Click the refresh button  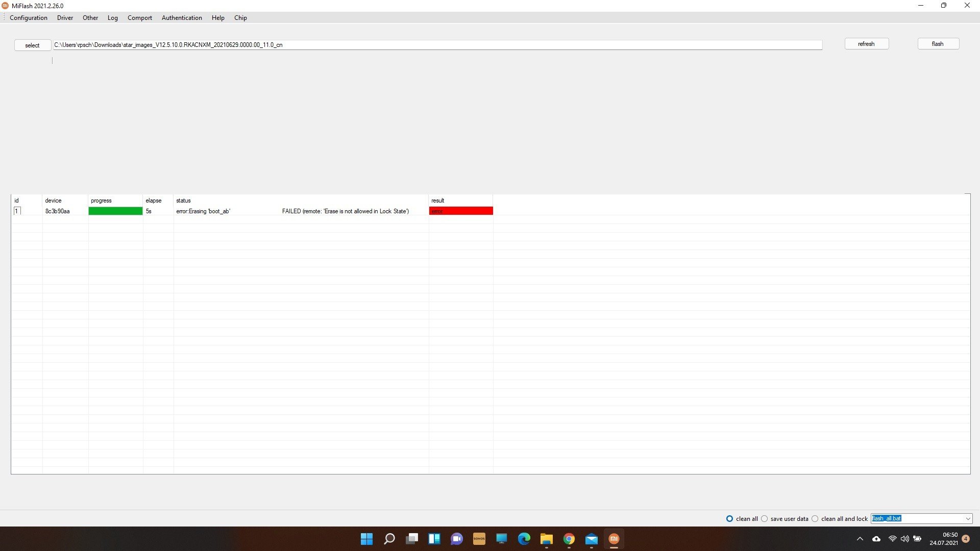click(x=866, y=44)
